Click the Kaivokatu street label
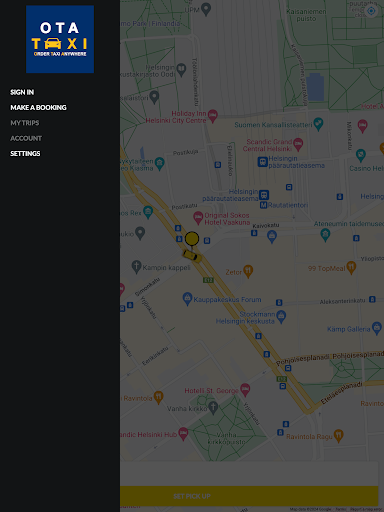The image size is (384, 512). click(x=266, y=226)
